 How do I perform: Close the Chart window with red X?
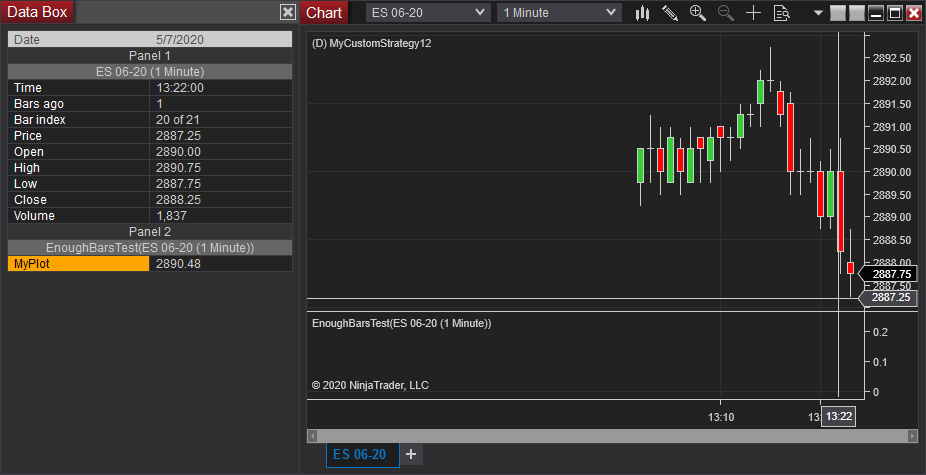[x=914, y=12]
